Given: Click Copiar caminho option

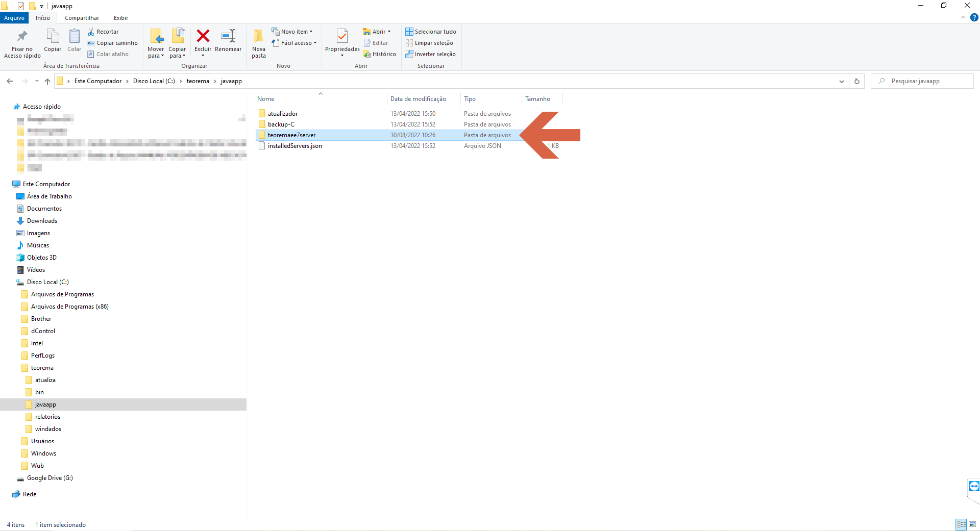Looking at the screenshot, I should [113, 43].
